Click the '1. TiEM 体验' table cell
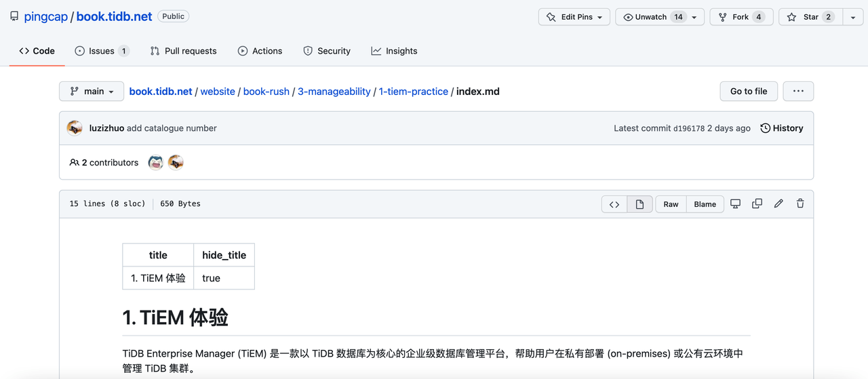Image resolution: width=868 pixels, height=379 pixels. click(158, 278)
